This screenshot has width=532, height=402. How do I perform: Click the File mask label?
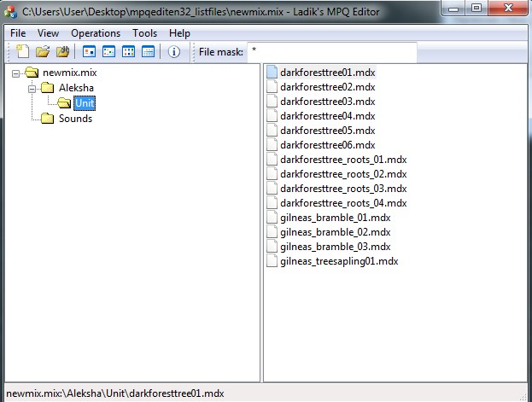221,52
